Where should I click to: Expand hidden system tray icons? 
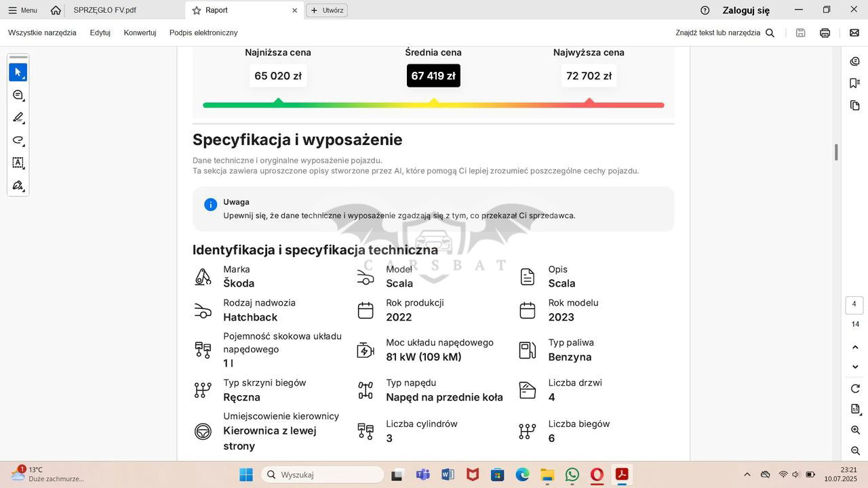pyautogui.click(x=747, y=474)
